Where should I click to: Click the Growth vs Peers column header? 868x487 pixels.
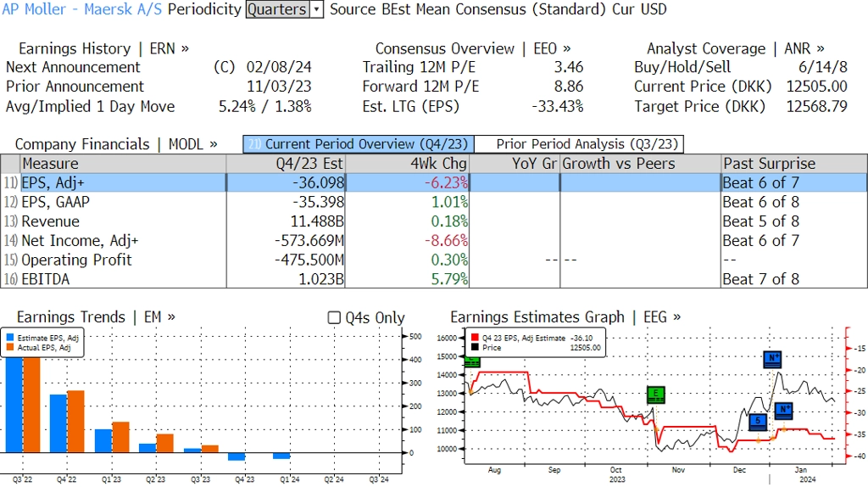coord(641,164)
